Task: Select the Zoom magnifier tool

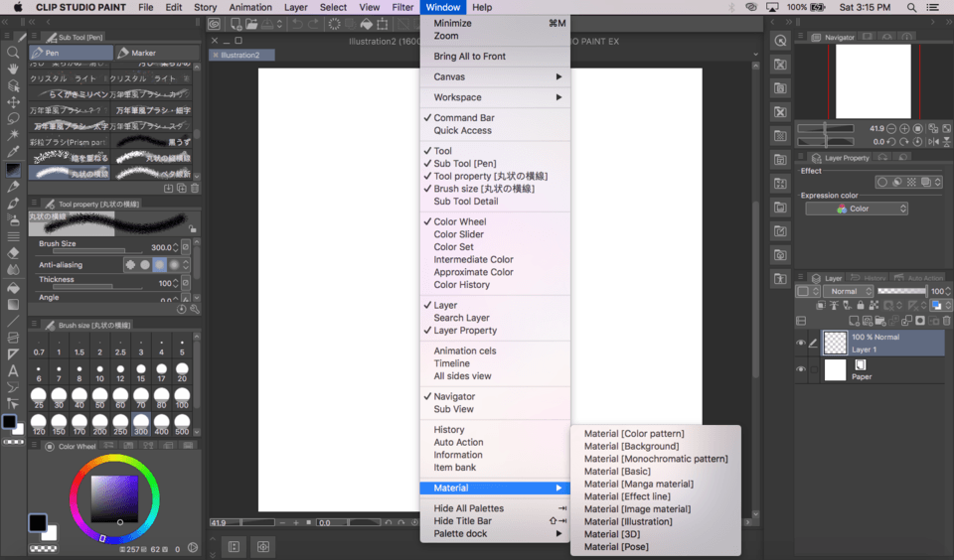Action: point(13,53)
